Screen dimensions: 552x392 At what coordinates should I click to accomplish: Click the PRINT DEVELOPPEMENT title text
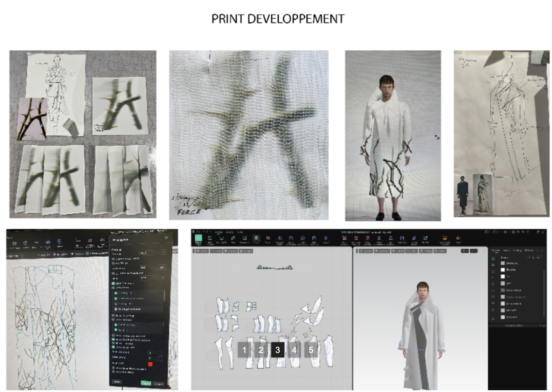[278, 19]
